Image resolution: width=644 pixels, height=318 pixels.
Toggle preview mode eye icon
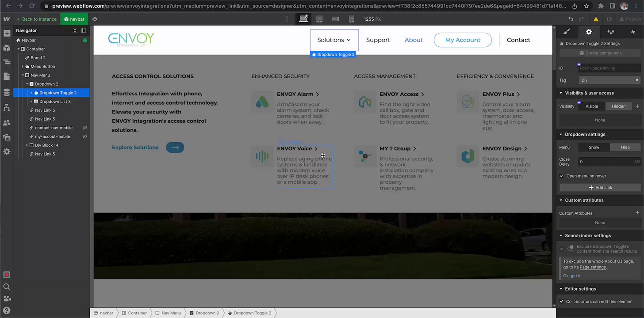click(95, 19)
